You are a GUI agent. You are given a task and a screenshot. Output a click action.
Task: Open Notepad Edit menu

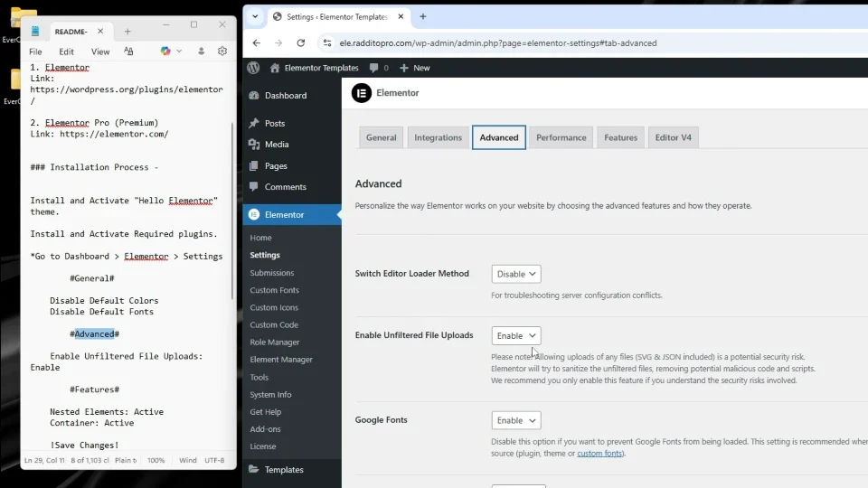pyautogui.click(x=66, y=52)
